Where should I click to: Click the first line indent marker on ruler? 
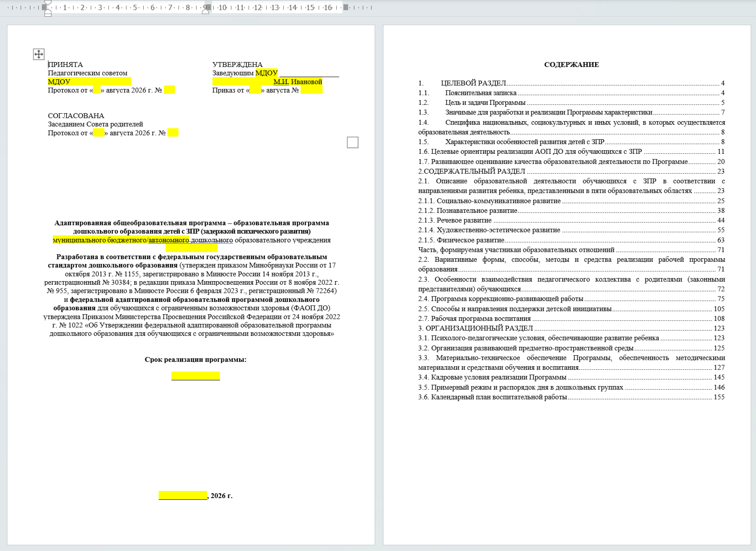48,3
